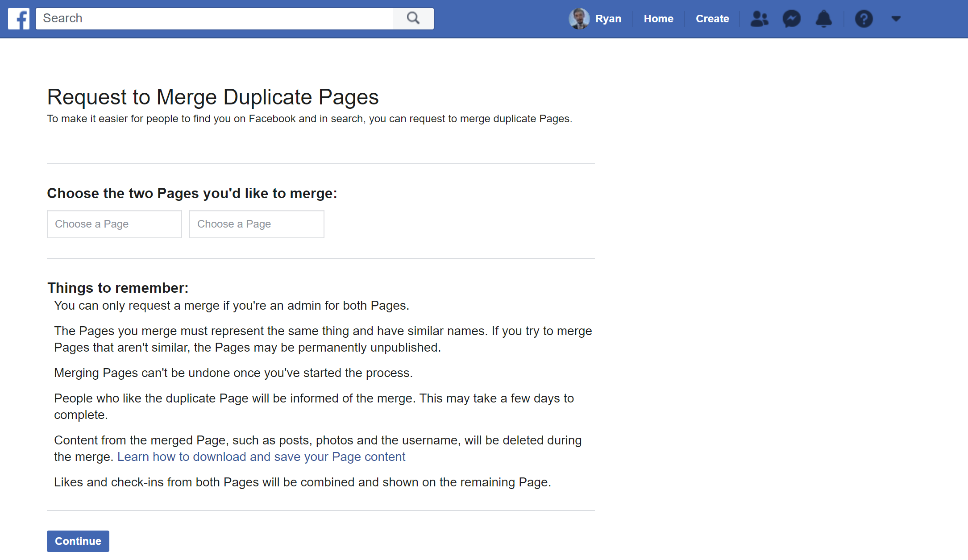Expand the account dropdown arrow
The height and width of the screenshot is (560, 968).
tap(896, 19)
